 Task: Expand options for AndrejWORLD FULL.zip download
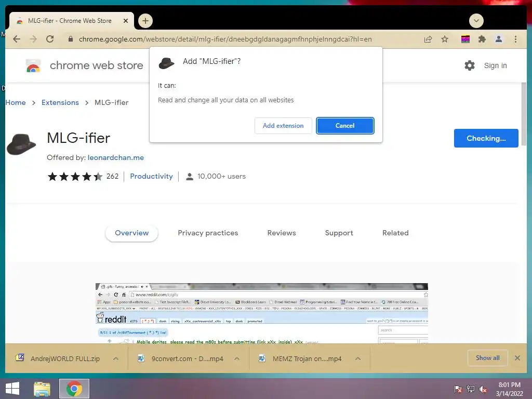click(x=116, y=358)
